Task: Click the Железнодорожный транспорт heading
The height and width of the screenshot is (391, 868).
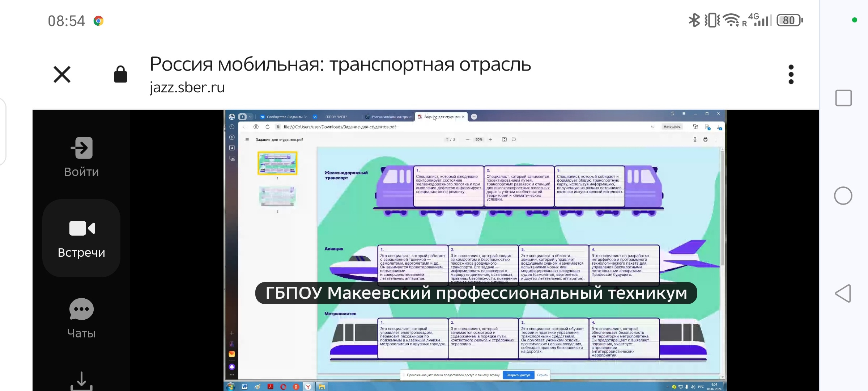Action: (x=346, y=175)
